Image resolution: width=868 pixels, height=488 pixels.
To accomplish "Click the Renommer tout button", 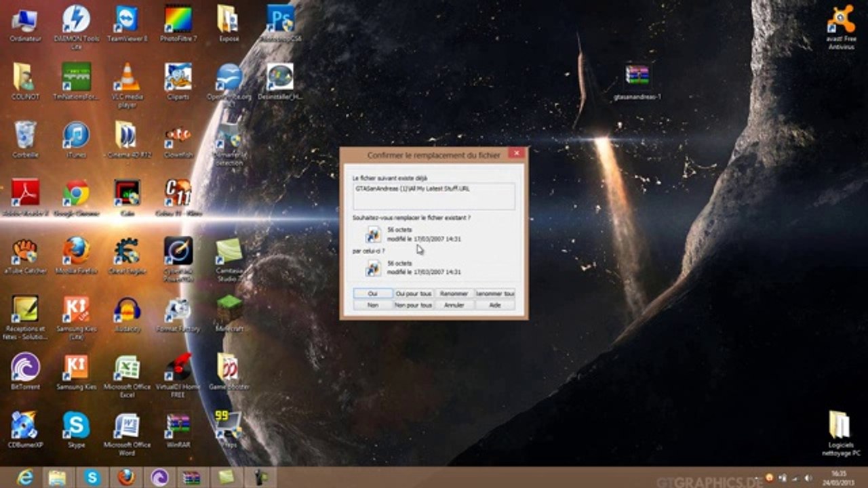I will coord(495,293).
